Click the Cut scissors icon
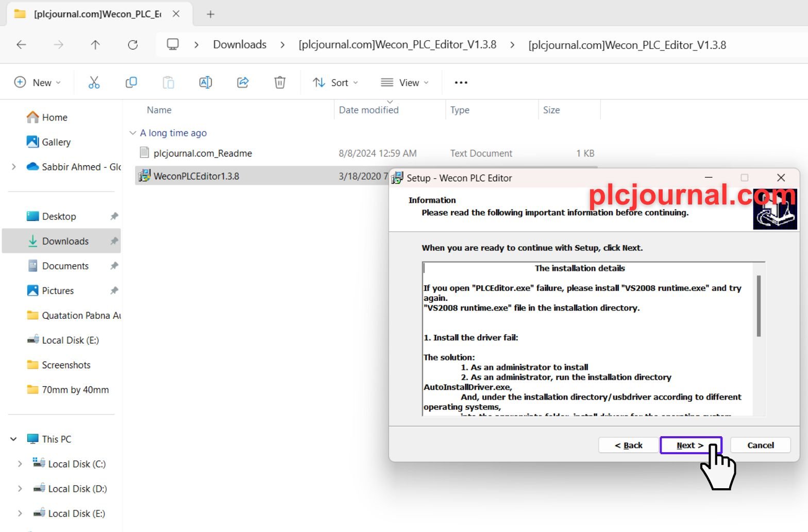This screenshot has width=808, height=532. [x=94, y=82]
